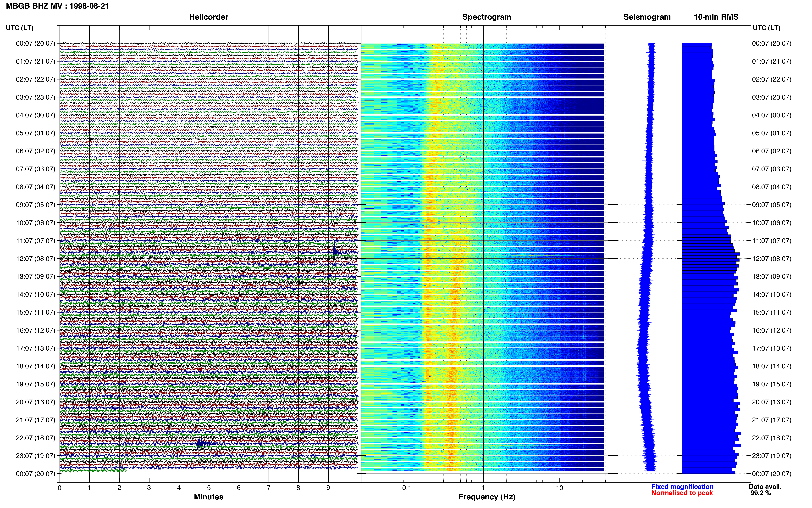This screenshot has width=812, height=508.
Task: Select the left time label '17:07 (13:07)'
Action: click(36, 348)
